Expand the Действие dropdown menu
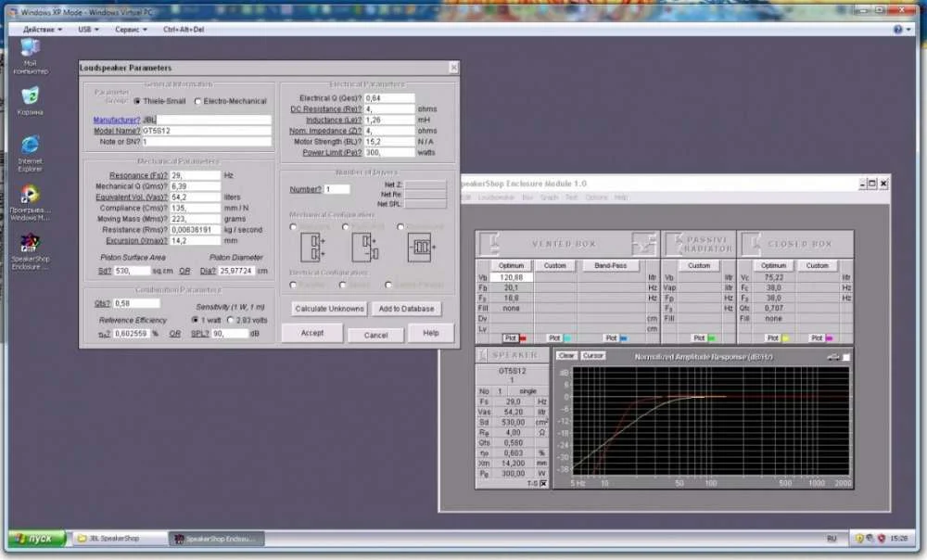Screen dimensions: 927x560 [43, 29]
